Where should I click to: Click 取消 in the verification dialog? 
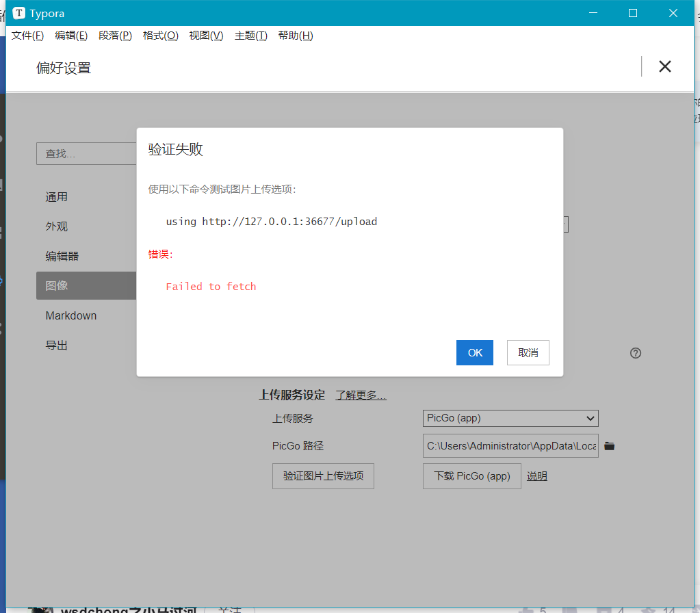click(528, 353)
